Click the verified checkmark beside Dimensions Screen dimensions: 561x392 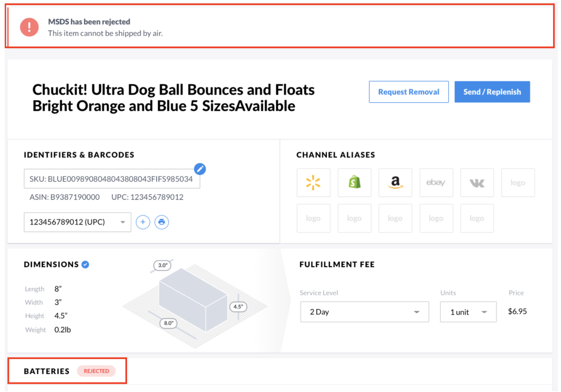[x=85, y=265]
